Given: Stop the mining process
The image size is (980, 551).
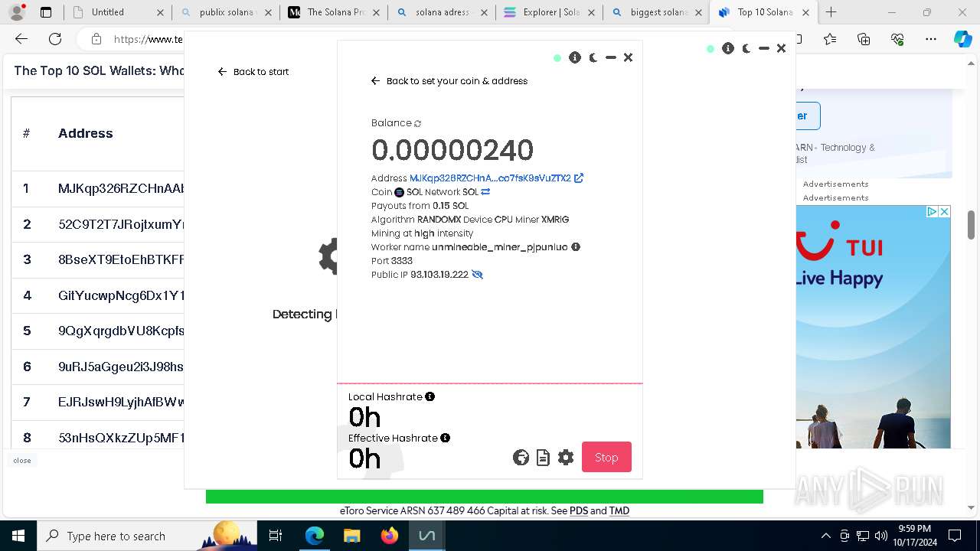Looking at the screenshot, I should click(606, 457).
